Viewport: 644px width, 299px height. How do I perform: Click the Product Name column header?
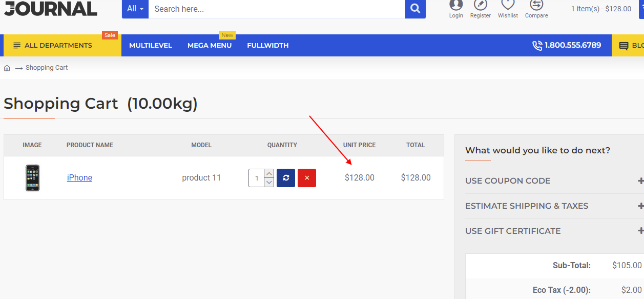pos(90,145)
